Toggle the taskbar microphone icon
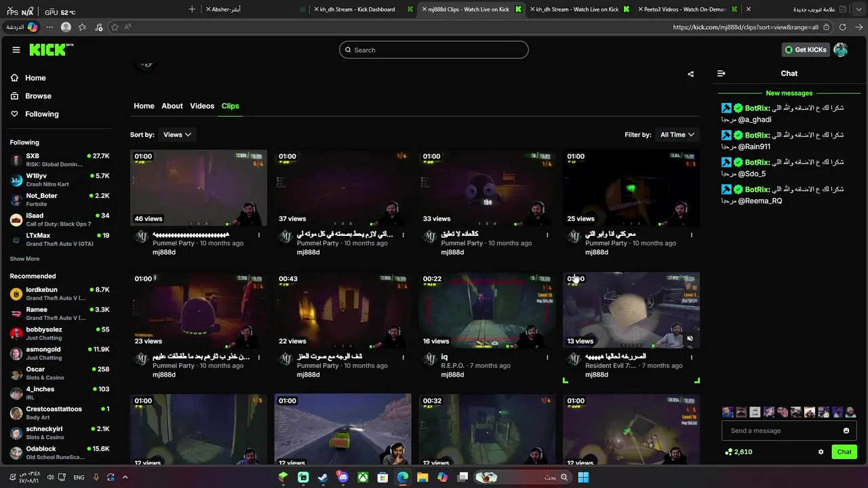The width and height of the screenshot is (868, 488). point(96,477)
